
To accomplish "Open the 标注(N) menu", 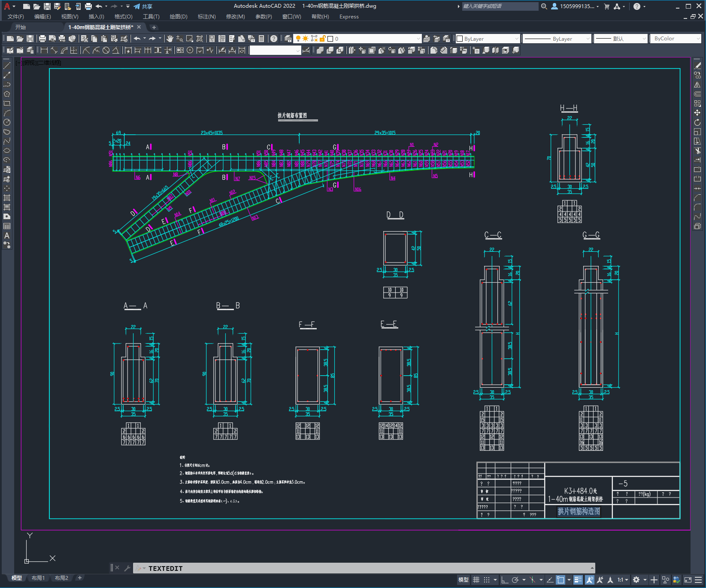I will pyautogui.click(x=206, y=17).
